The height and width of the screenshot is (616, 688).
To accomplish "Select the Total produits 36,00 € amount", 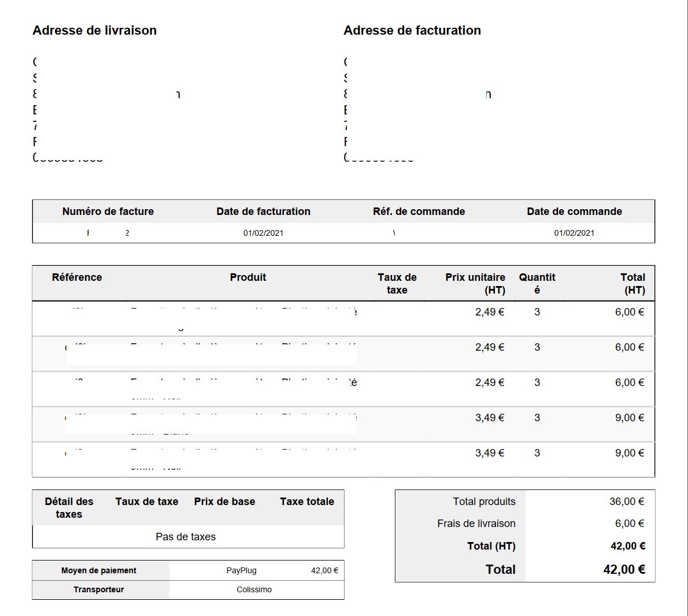I will click(627, 502).
